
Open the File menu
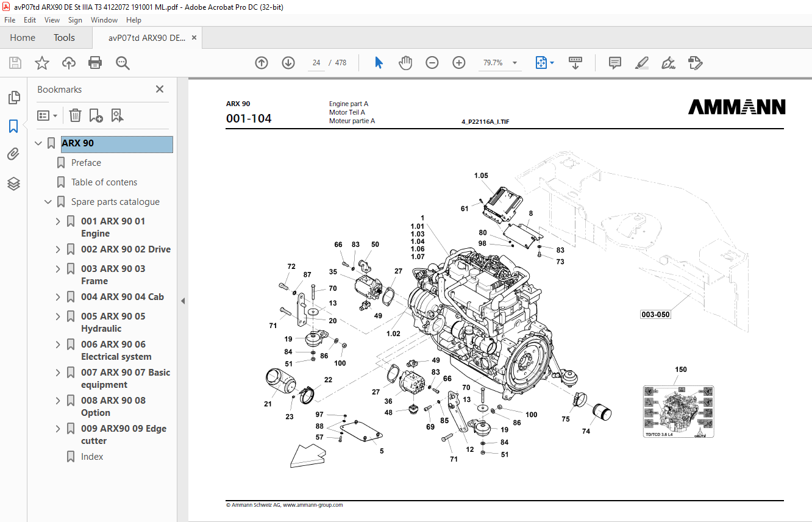click(x=10, y=20)
